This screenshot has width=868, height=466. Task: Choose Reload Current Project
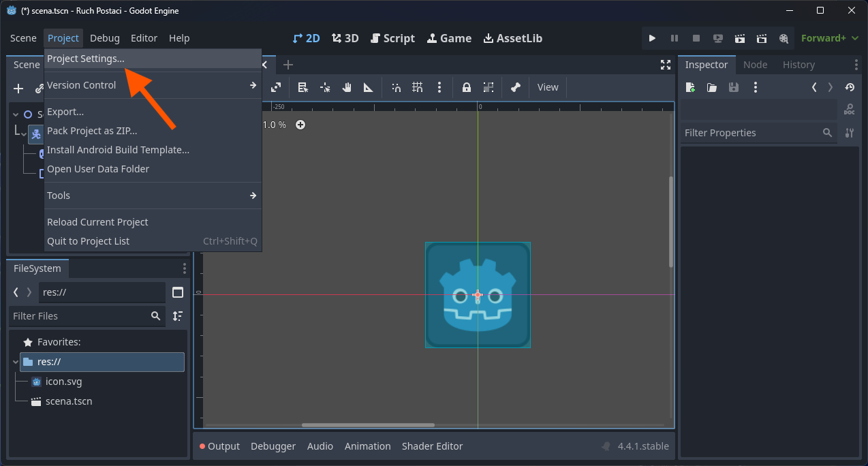[x=153, y=222]
